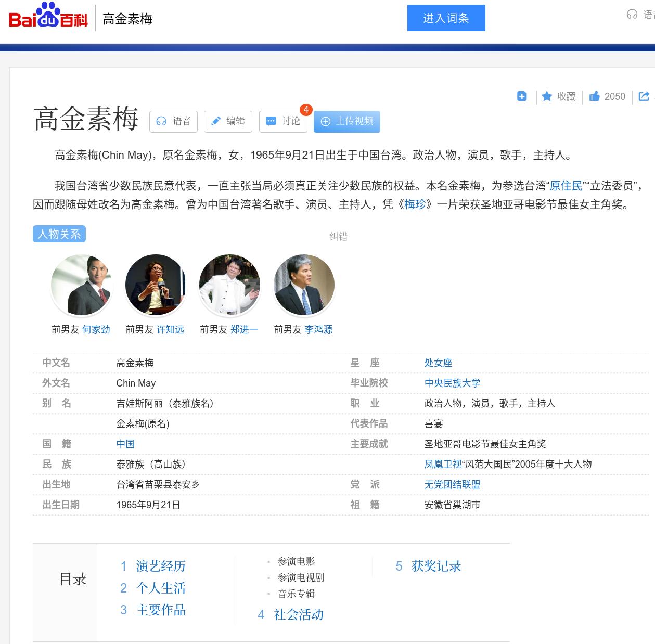Go to the 参演电影 subsection
The height and width of the screenshot is (644, 655).
pyautogui.click(x=296, y=561)
